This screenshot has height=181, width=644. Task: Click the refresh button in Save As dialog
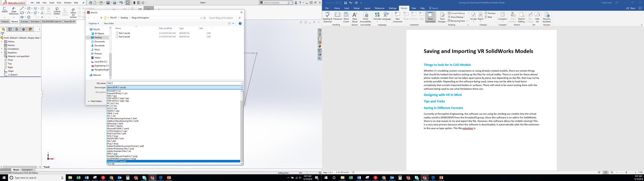point(205,18)
